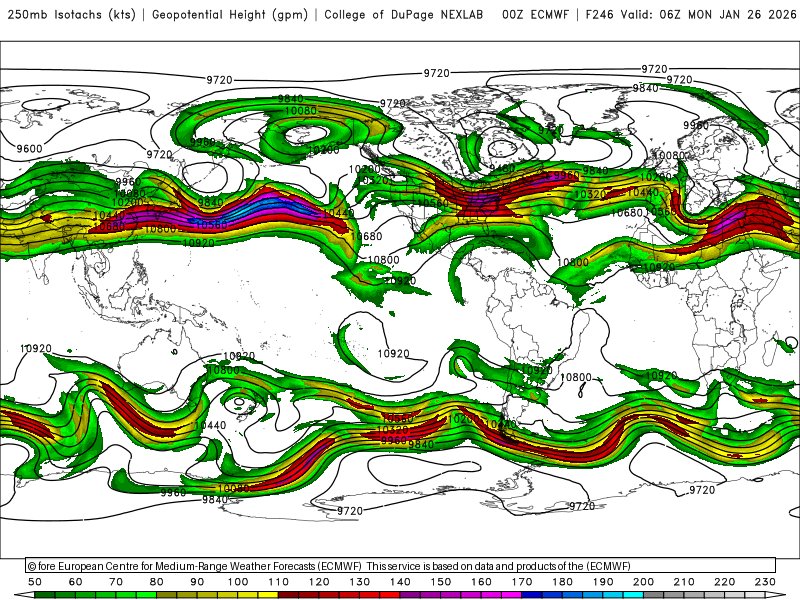Click the 140 label on the color scale
Image resolution: width=800 pixels, height=600 pixels.
(400, 582)
